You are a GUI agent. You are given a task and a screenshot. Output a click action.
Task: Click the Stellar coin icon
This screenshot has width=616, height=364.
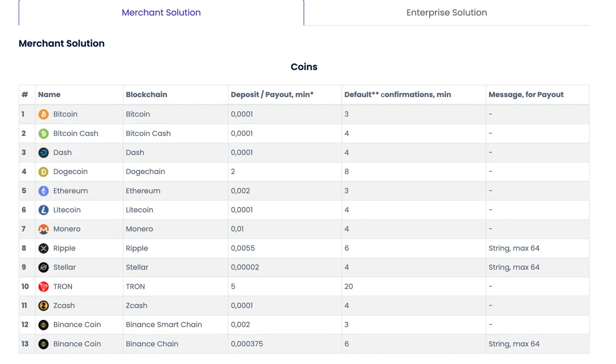[44, 267]
